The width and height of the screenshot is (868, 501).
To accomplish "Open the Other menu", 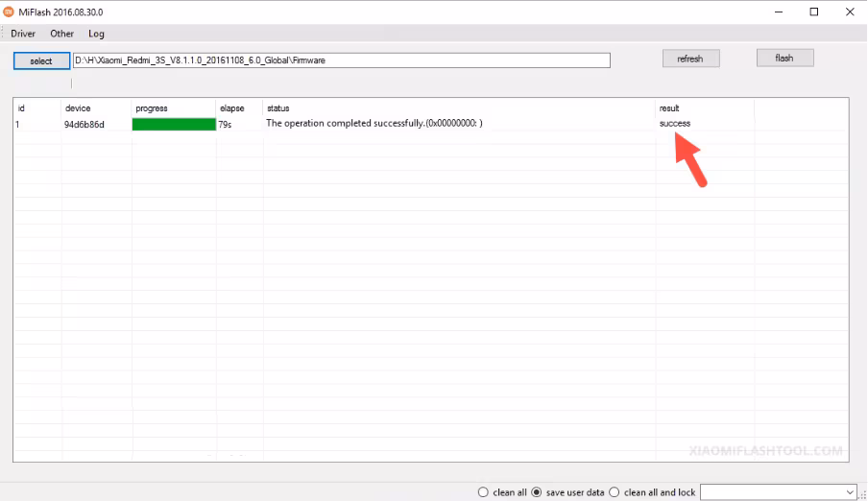I will 62,34.
